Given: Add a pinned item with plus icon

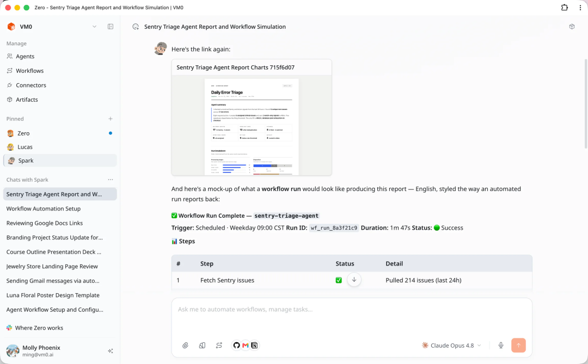Looking at the screenshot, I should [x=111, y=119].
